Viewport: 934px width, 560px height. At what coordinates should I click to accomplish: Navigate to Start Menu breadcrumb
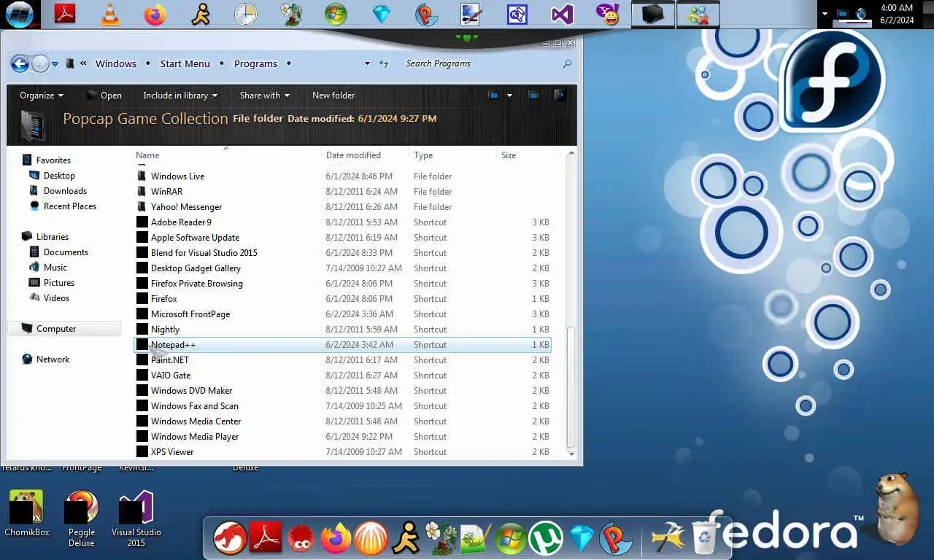coord(185,63)
